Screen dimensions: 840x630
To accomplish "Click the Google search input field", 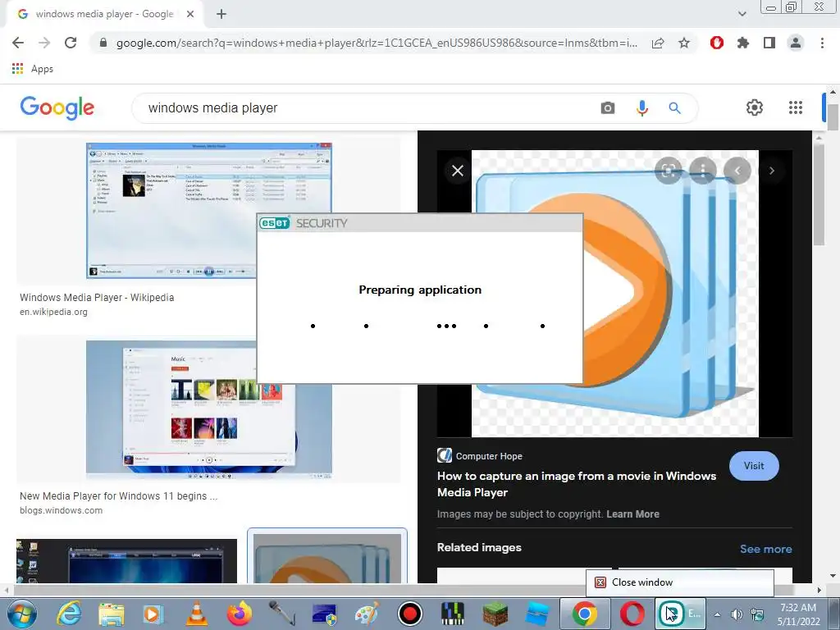I will coord(370,107).
